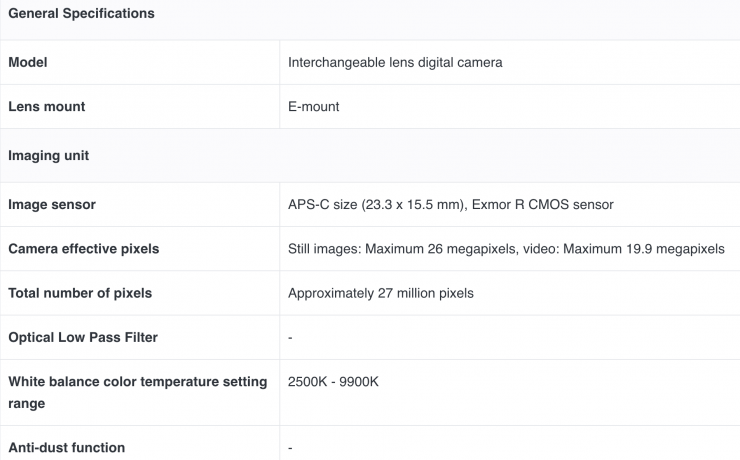Click 'video: Maximum 19.9 megapixels' text
The height and width of the screenshot is (460, 740).
click(624, 248)
